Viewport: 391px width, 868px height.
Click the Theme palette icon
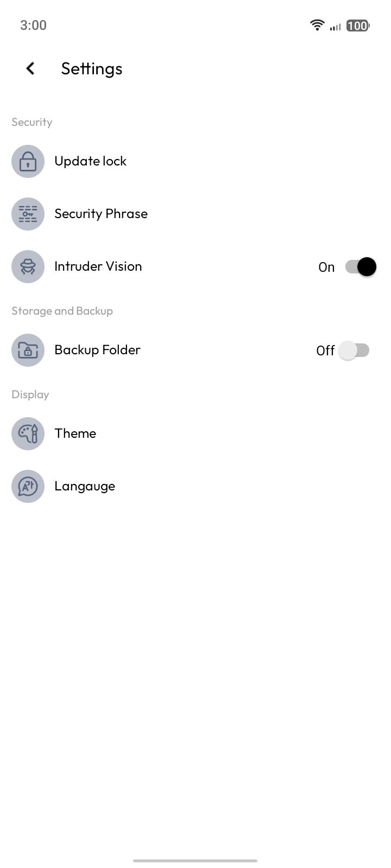pyautogui.click(x=28, y=433)
